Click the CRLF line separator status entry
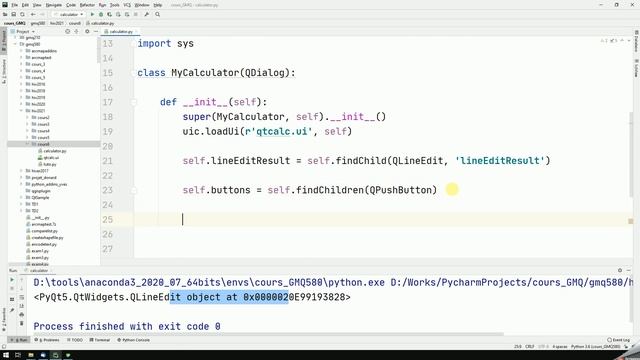 pyautogui.click(x=529, y=347)
